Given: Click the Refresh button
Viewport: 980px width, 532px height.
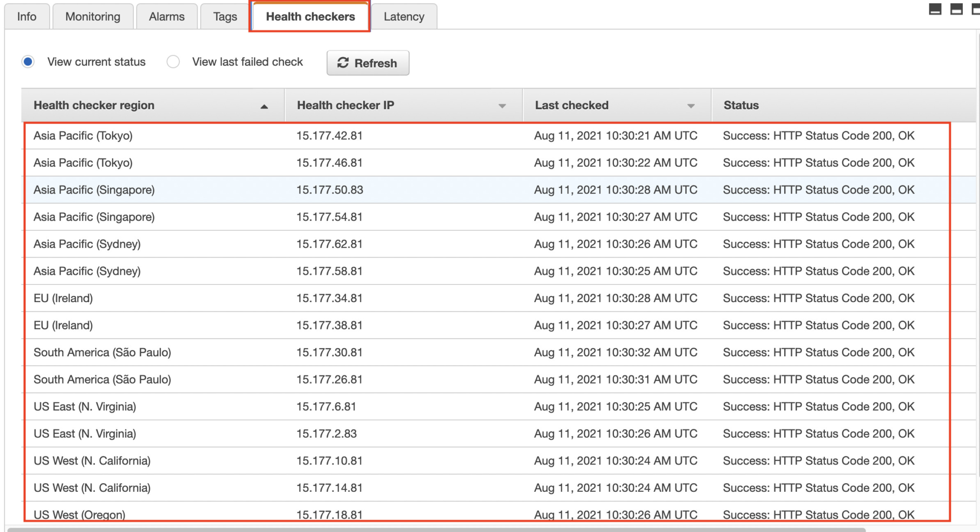Looking at the screenshot, I should coord(367,63).
